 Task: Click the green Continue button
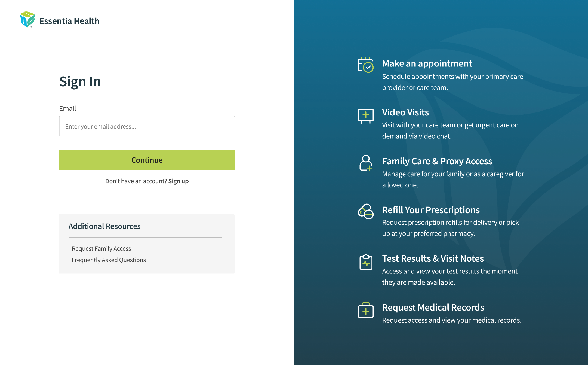(x=147, y=160)
